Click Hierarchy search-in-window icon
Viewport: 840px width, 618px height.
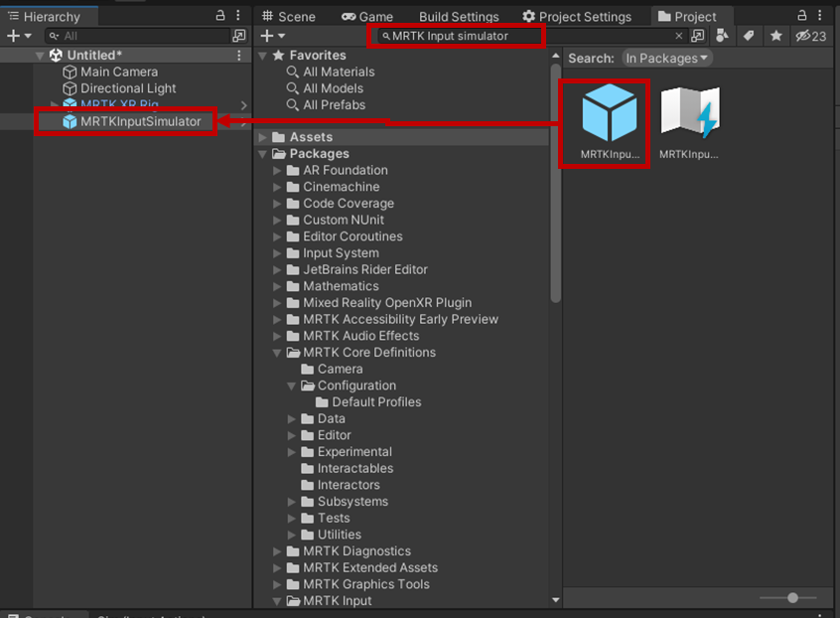(x=239, y=36)
